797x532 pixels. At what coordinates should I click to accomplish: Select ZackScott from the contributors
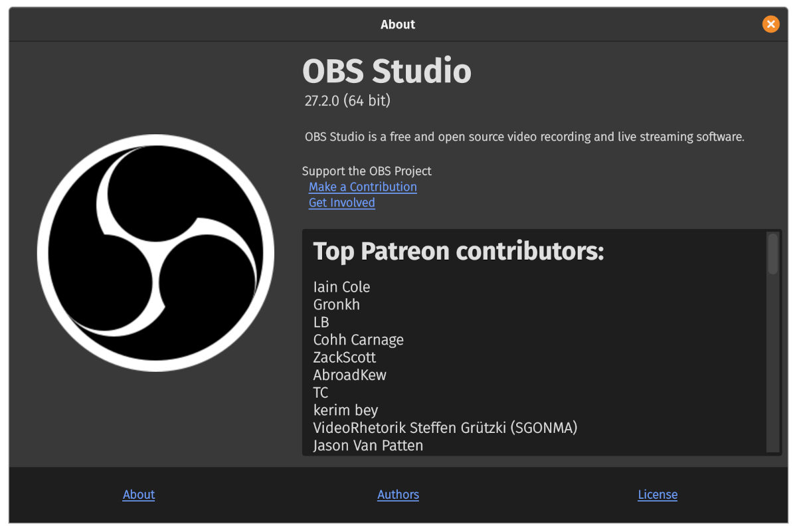(344, 357)
